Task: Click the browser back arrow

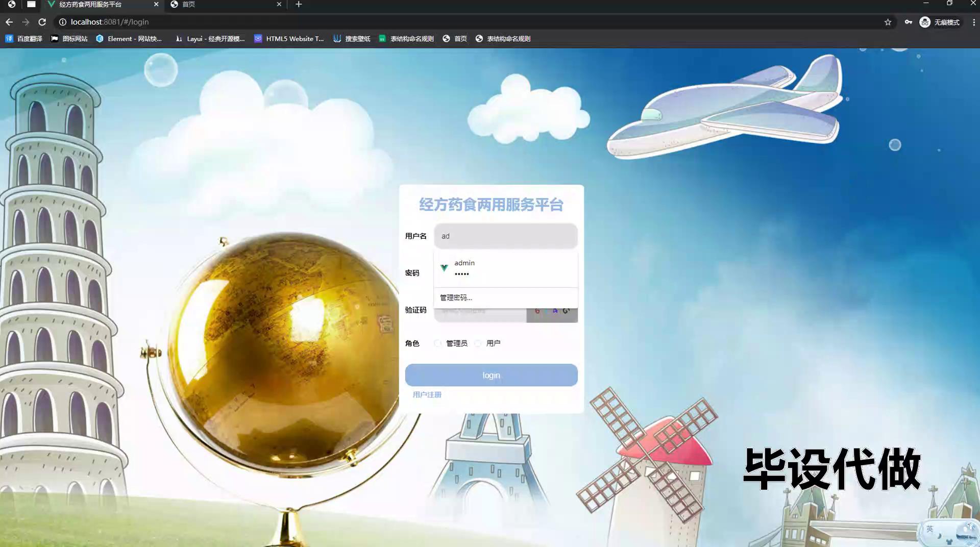Action: (x=9, y=22)
